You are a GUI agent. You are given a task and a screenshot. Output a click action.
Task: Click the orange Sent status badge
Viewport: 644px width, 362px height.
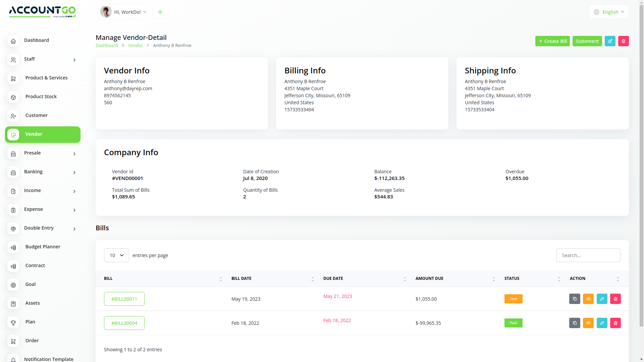coord(513,299)
